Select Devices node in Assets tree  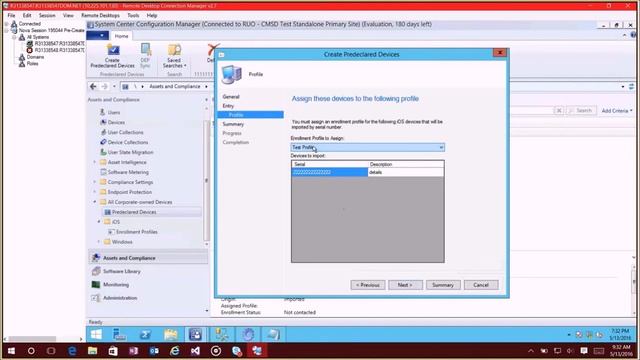point(116,122)
